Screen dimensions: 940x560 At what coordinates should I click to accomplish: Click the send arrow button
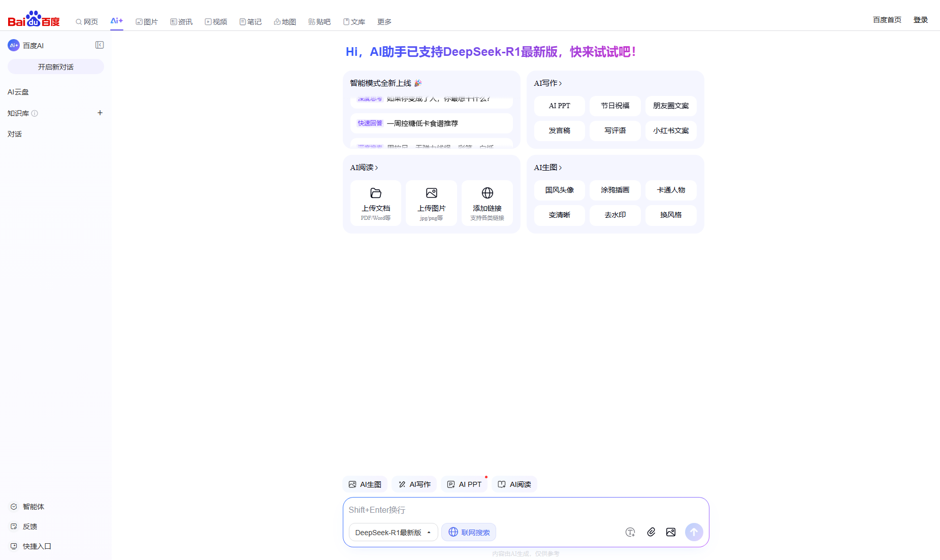pos(694,532)
